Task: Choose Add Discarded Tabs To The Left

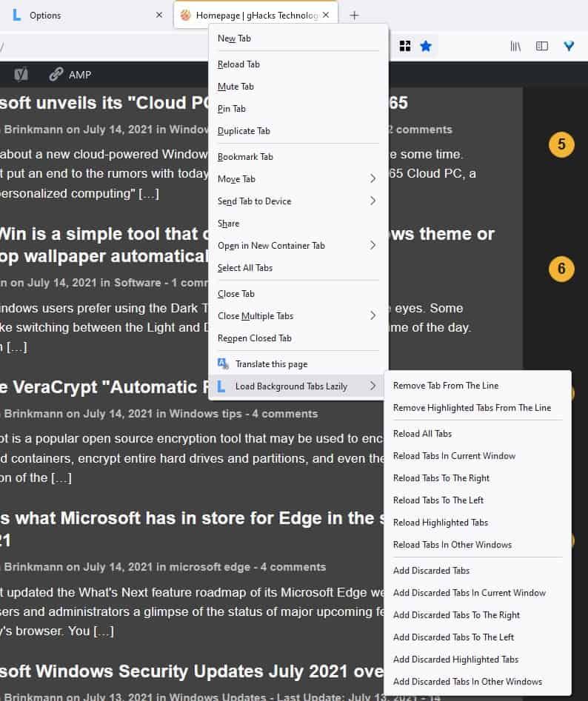Action: click(x=478, y=637)
